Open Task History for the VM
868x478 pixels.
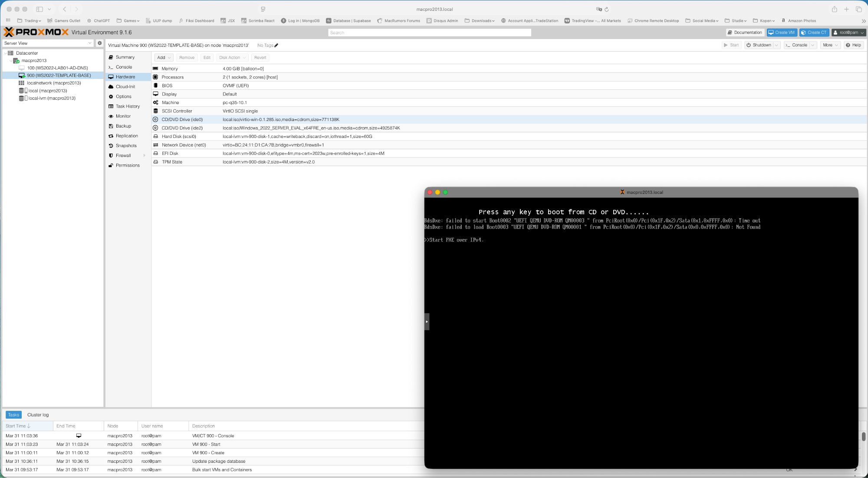(127, 106)
